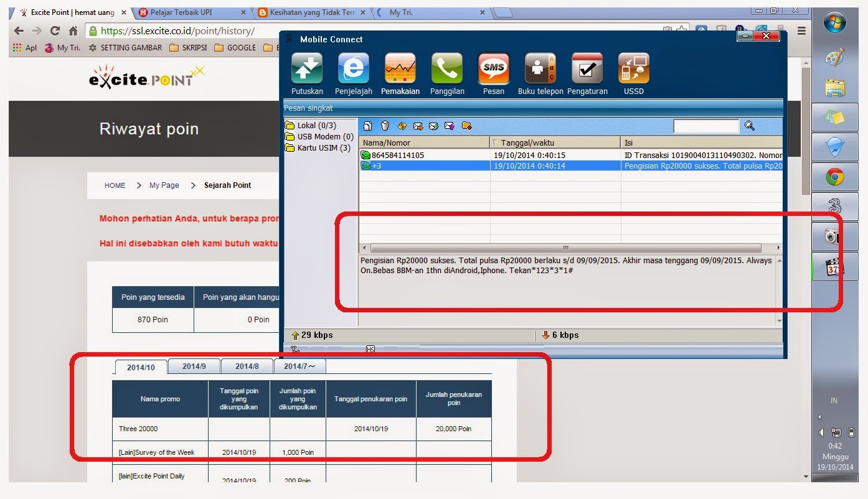Select the 2014/9 history tab
The image size is (868, 499).
pyautogui.click(x=194, y=366)
